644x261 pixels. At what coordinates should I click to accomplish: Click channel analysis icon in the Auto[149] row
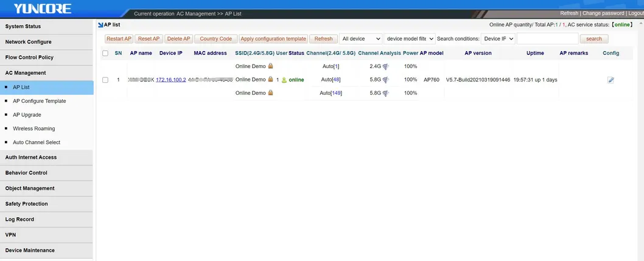[385, 93]
